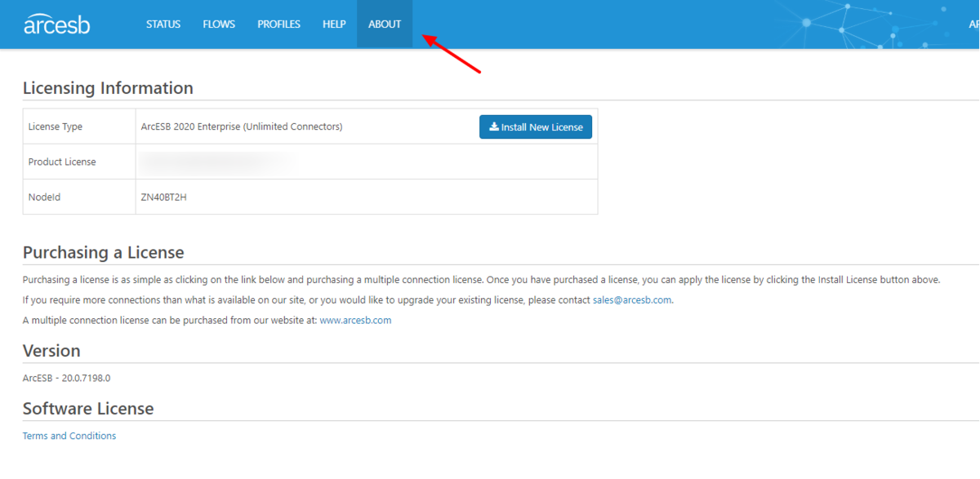The height and width of the screenshot is (479, 980).
Task: Select the ABOUT tab
Action: click(385, 24)
